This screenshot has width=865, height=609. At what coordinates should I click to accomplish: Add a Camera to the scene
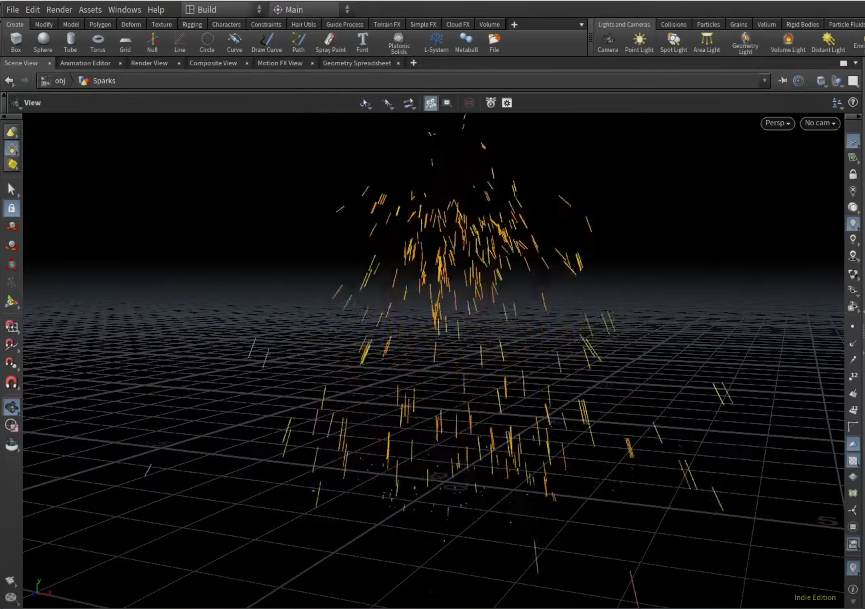(x=607, y=42)
